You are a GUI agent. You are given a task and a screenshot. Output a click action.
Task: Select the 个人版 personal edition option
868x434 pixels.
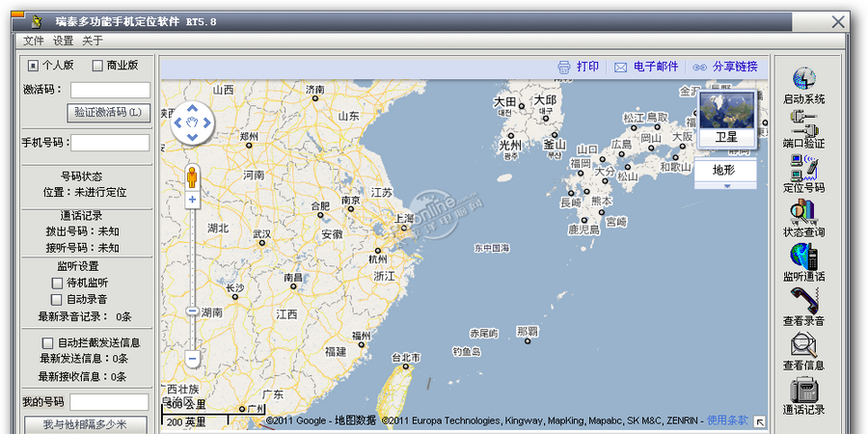pyautogui.click(x=33, y=66)
